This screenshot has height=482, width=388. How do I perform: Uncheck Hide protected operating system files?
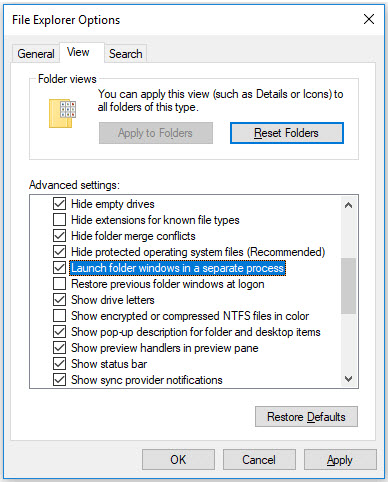point(59,252)
